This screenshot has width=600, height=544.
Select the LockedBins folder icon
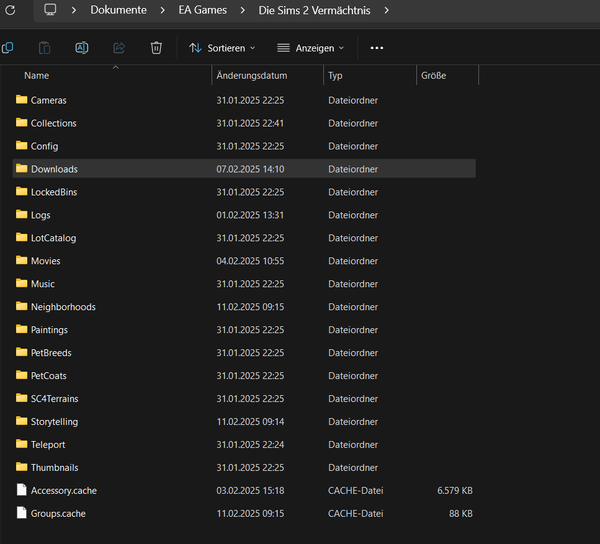[x=21, y=192]
